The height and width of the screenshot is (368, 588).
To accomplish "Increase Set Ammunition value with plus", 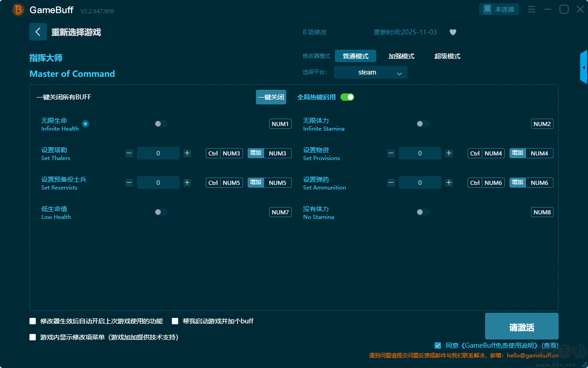I will click(449, 183).
